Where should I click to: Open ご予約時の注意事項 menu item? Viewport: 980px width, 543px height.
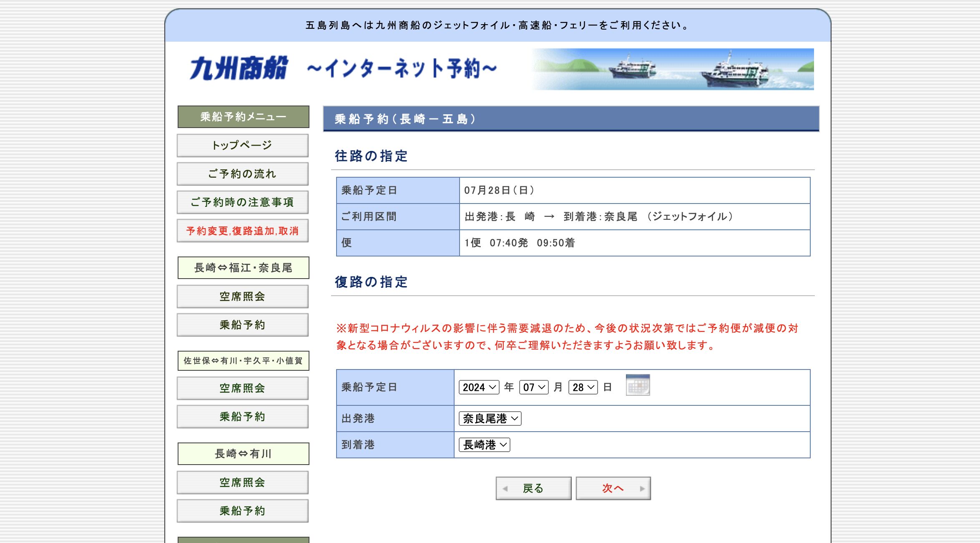(243, 202)
